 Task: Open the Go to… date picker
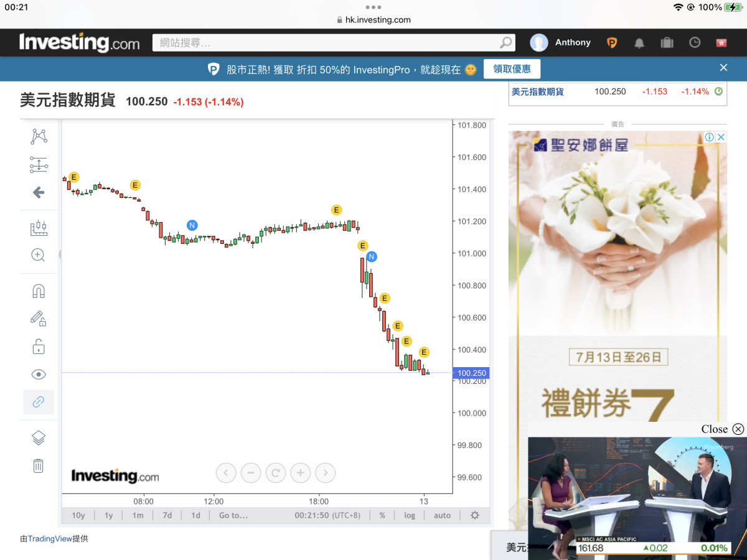click(x=233, y=515)
